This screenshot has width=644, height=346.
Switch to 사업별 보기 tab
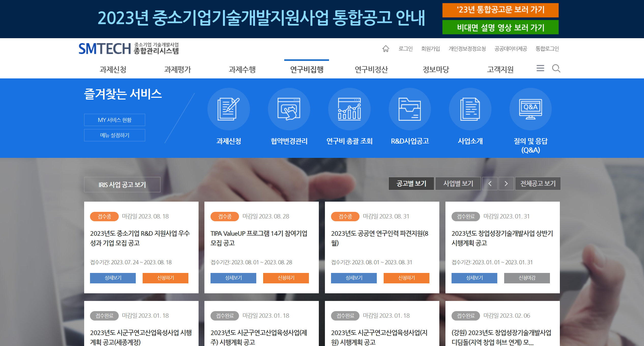click(458, 184)
